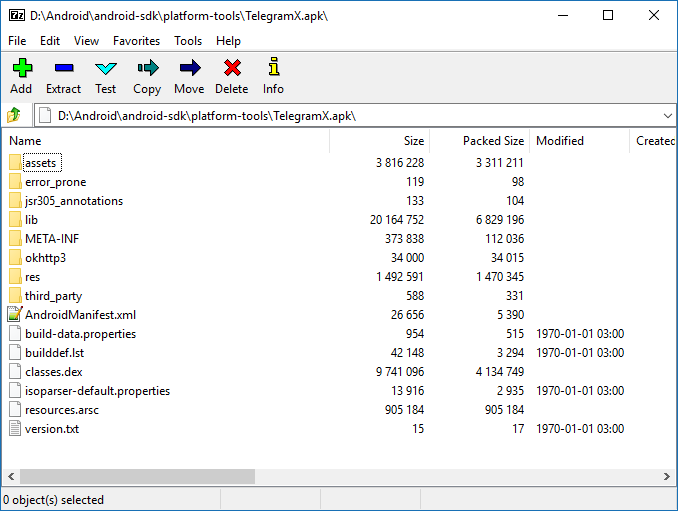Select the res folder icon
This screenshot has height=511, width=678.
[x=15, y=277]
